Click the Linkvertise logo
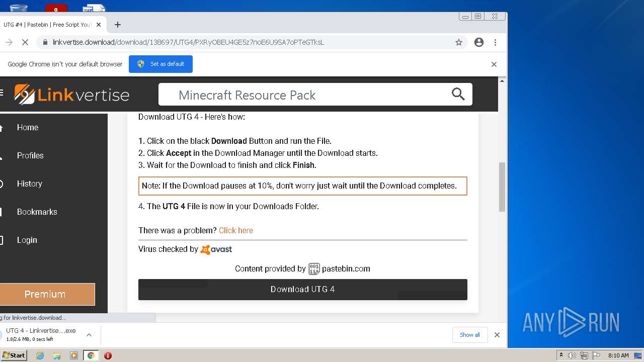This screenshot has height=362, width=644. click(71, 95)
